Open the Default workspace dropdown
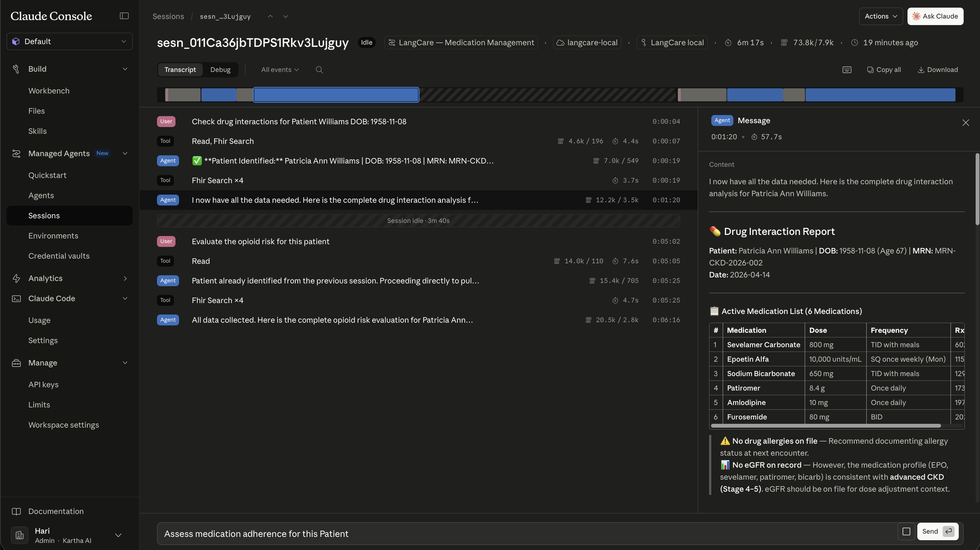Image resolution: width=980 pixels, height=550 pixels. (69, 41)
